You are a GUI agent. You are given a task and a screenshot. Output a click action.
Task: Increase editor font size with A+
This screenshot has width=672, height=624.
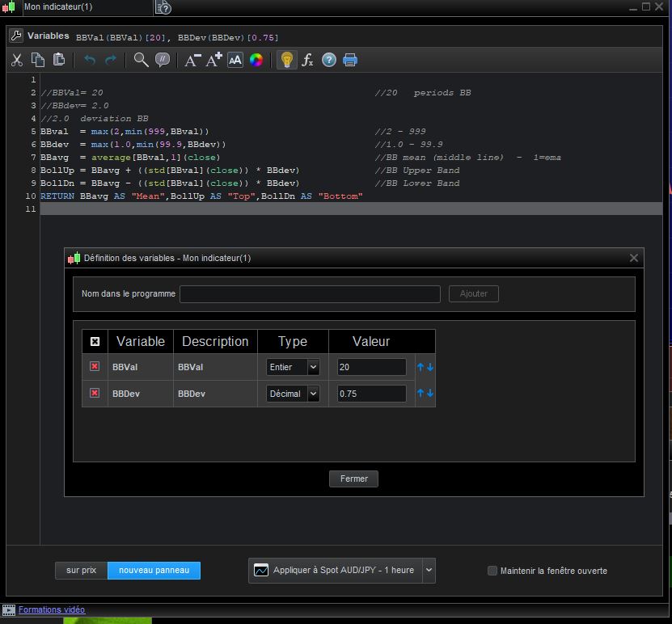(213, 60)
